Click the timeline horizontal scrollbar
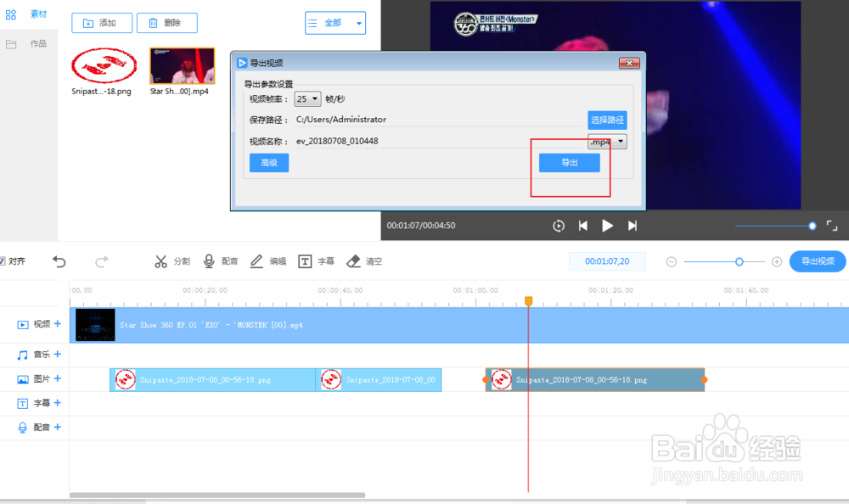 217,495
